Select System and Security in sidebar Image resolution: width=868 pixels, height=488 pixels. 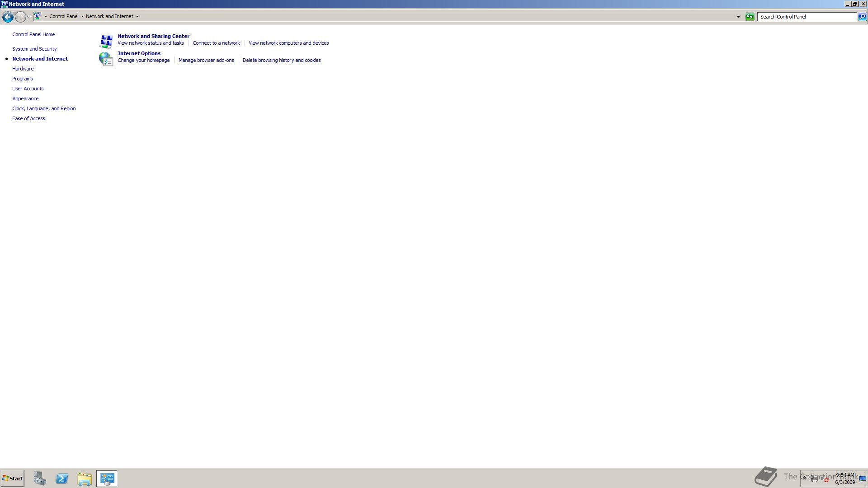click(x=34, y=49)
